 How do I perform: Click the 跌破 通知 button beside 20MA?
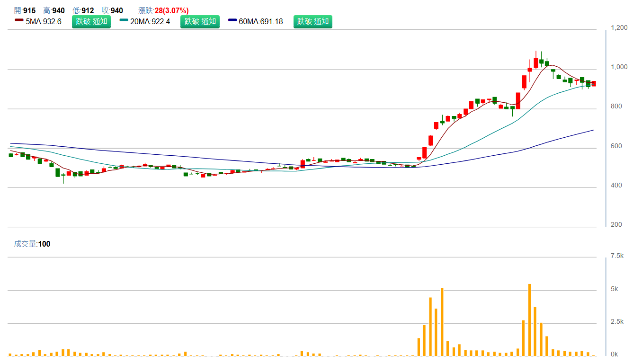(x=200, y=21)
